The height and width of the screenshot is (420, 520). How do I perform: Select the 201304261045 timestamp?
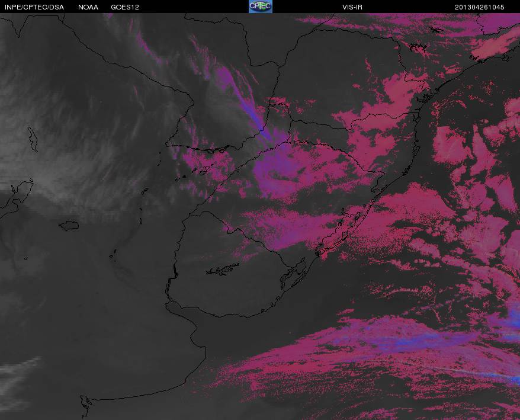point(479,7)
